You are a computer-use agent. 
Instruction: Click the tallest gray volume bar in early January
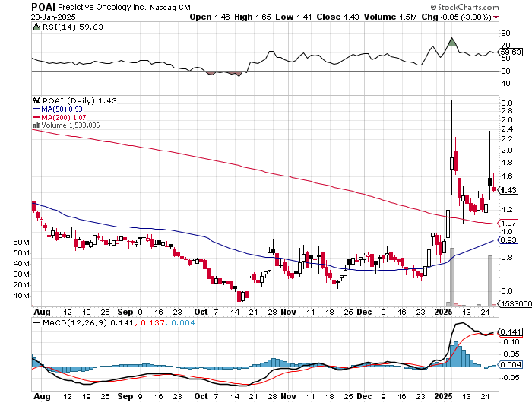coord(452,277)
